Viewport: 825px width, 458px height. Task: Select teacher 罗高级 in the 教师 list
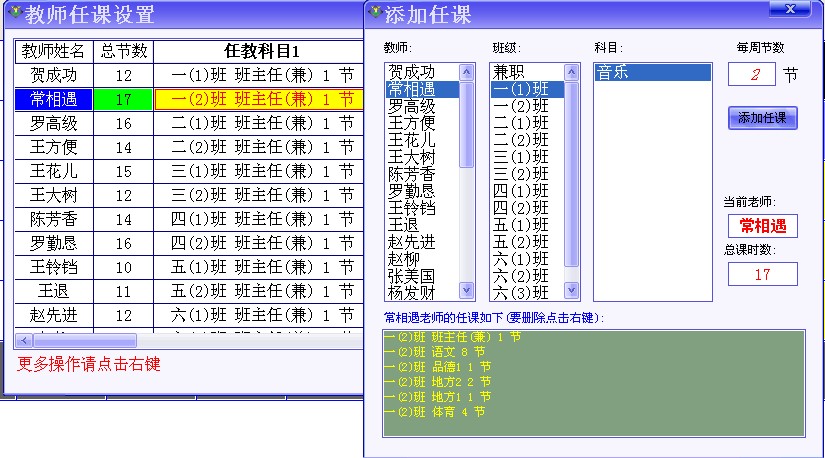point(411,106)
